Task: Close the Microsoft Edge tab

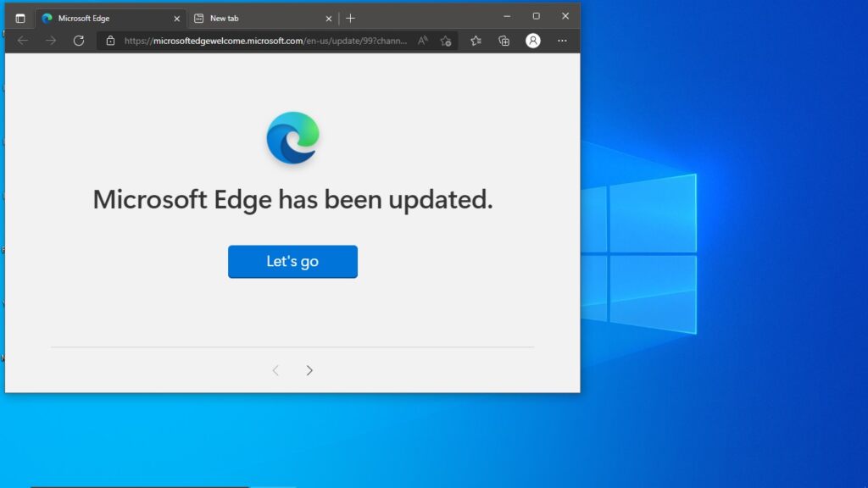Action: [x=176, y=19]
